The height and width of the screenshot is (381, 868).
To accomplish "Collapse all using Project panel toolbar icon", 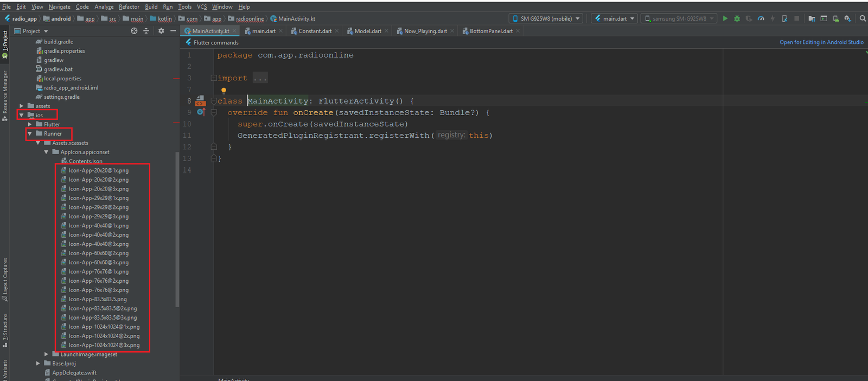I will [146, 31].
